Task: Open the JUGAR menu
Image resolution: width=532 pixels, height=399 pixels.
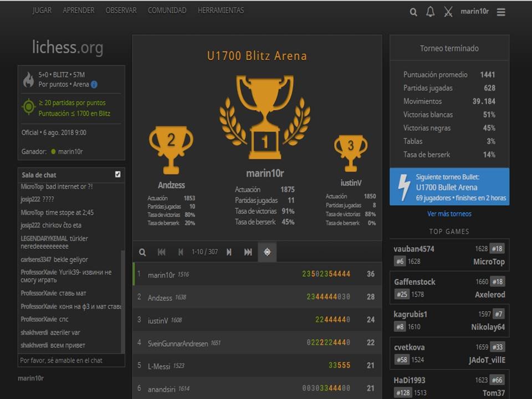Action: 42,11
